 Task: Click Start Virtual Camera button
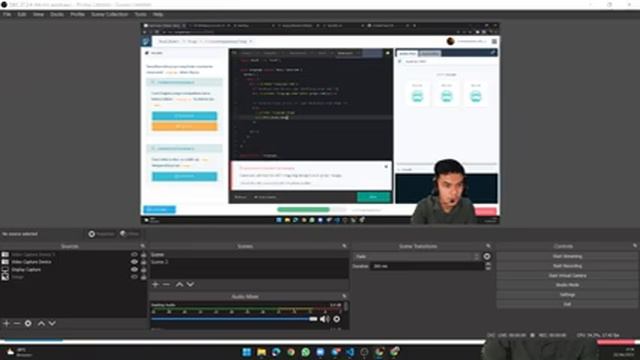point(567,276)
